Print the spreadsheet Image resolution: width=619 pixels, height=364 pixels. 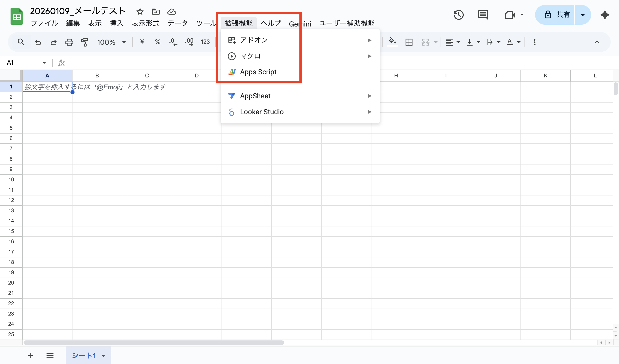click(69, 42)
